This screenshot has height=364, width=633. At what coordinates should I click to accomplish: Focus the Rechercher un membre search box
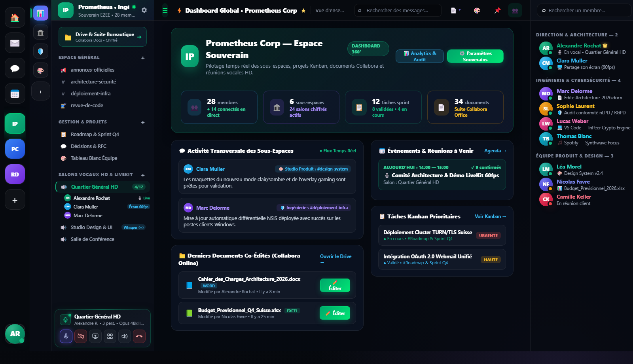(x=584, y=10)
